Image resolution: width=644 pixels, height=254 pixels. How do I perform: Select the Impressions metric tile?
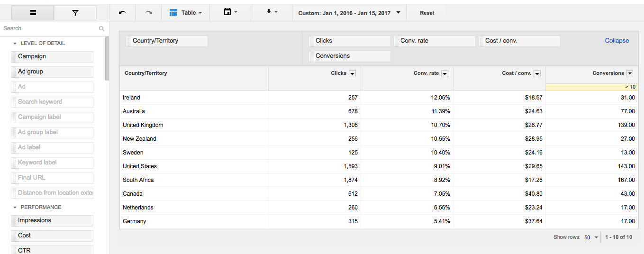point(52,220)
